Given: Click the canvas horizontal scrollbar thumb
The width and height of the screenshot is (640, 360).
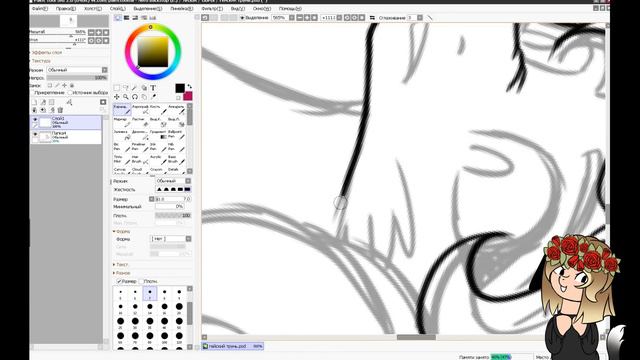Looking at the screenshot, I should click(416, 337).
